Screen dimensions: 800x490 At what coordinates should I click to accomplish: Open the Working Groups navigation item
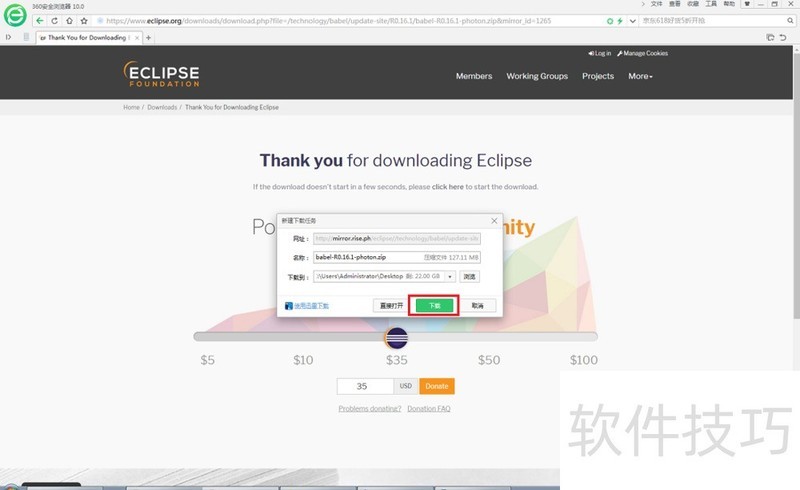(x=537, y=76)
